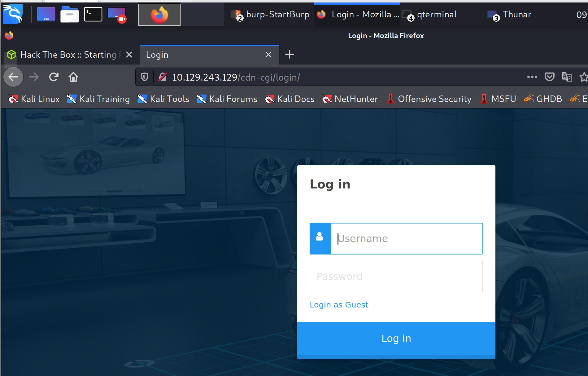Open the Kali Linux bookmark
This screenshot has height=376, width=588.
click(34, 99)
